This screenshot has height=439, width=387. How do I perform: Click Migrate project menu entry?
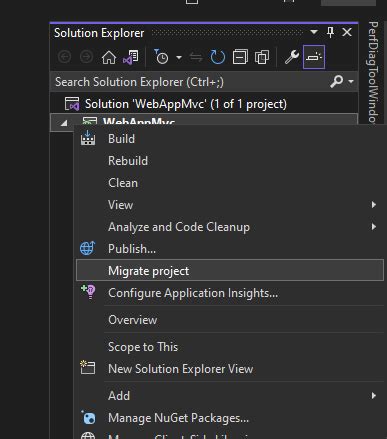click(230, 271)
